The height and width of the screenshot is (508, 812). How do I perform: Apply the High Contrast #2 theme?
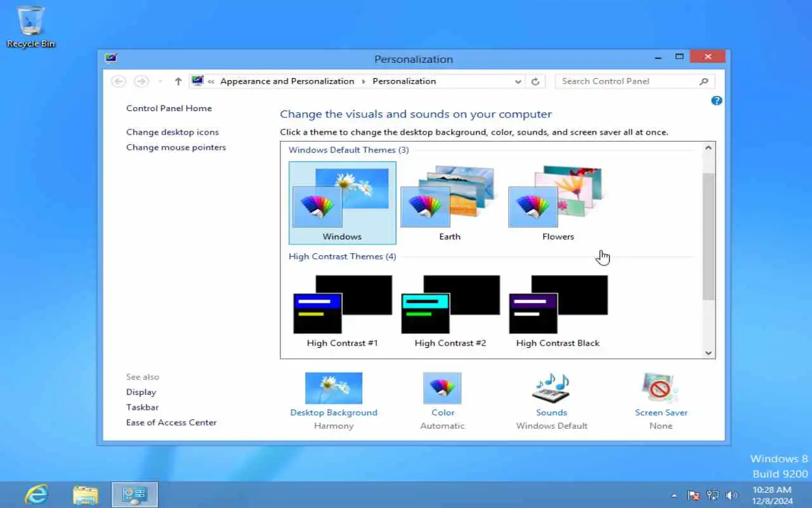pyautogui.click(x=450, y=311)
